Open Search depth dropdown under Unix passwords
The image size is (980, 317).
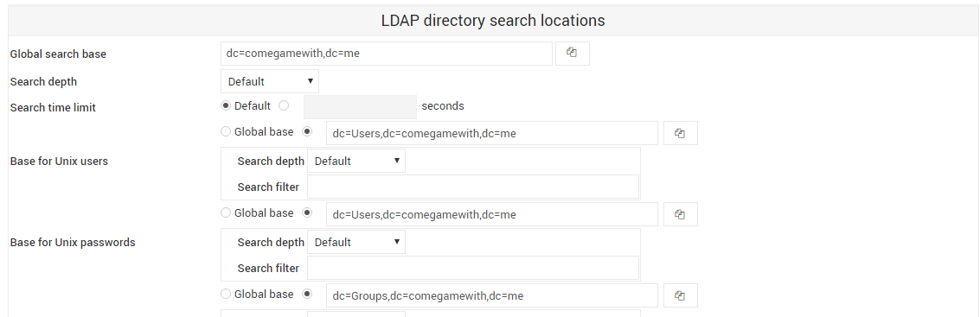tap(356, 242)
